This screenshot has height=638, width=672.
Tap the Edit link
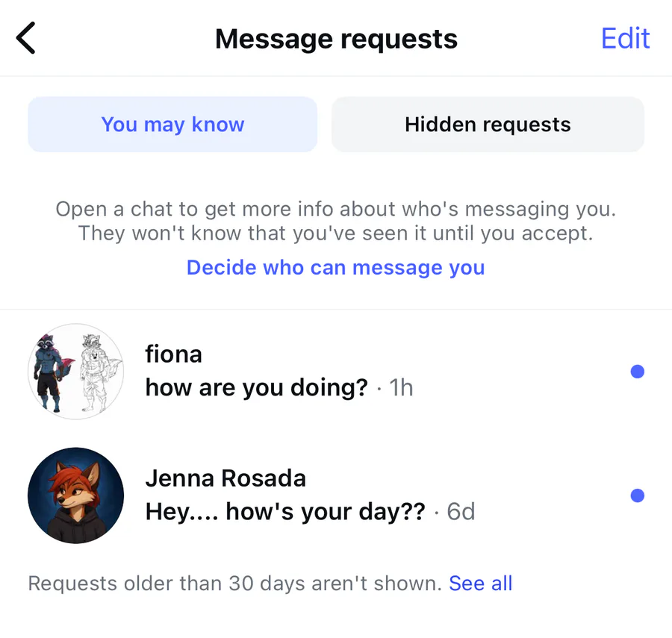click(625, 39)
